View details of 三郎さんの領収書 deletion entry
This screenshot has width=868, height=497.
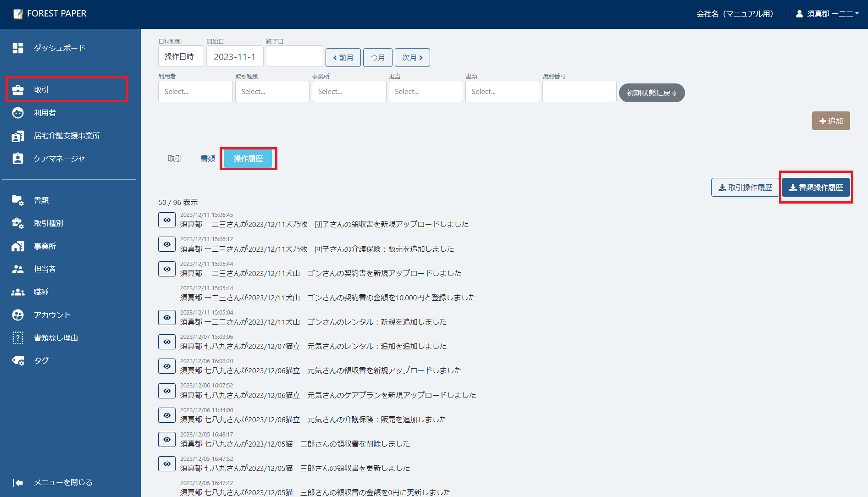(166, 439)
